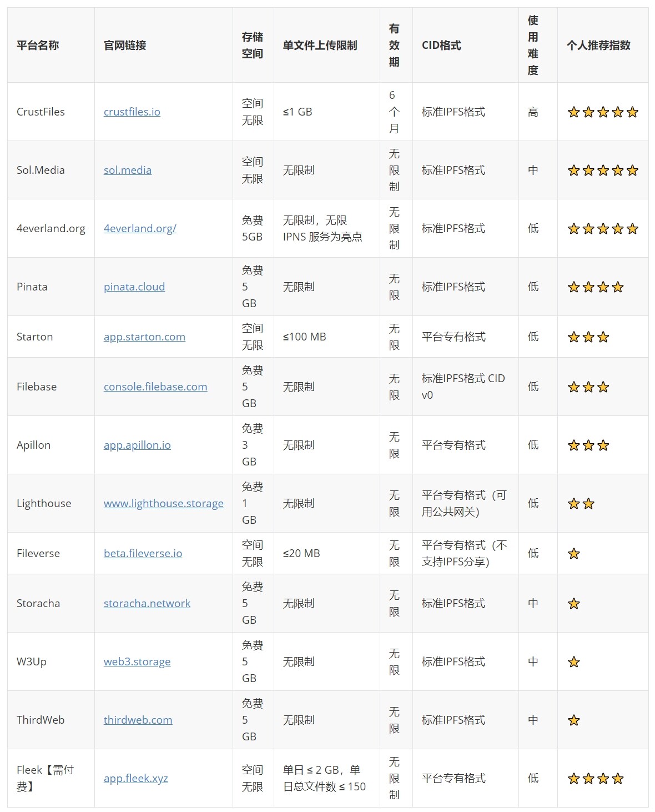Visit the thirdweb.com link
This screenshot has height=812, width=655.
click(x=138, y=720)
